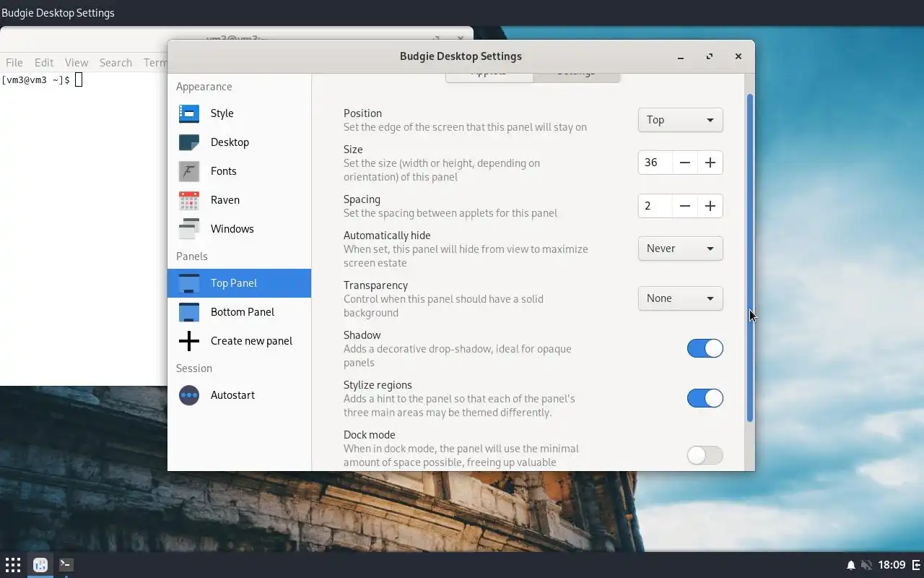Click the Session section header

click(x=194, y=368)
